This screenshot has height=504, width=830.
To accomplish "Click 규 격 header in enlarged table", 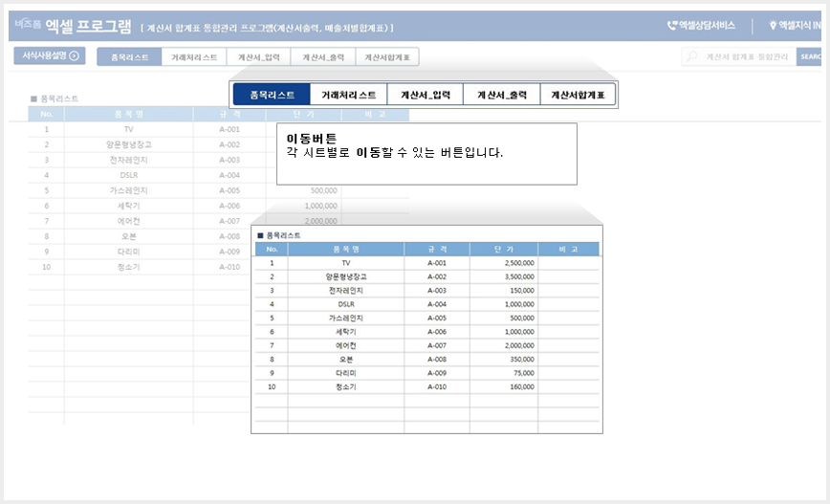I will [x=437, y=250].
